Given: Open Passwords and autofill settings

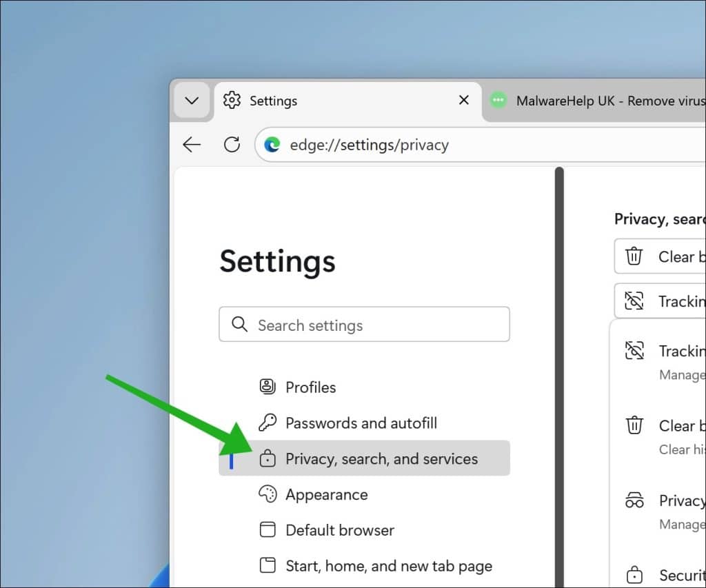Looking at the screenshot, I should coord(361,423).
